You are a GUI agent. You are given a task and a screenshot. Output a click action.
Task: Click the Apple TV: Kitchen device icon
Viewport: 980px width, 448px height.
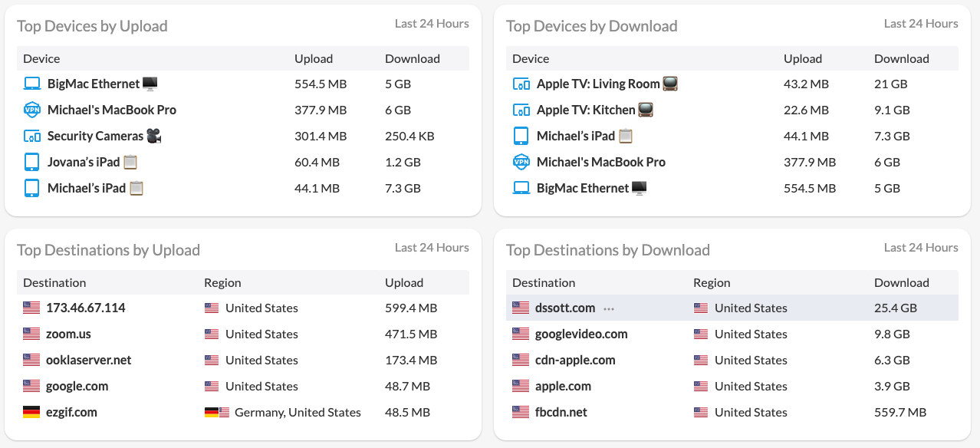click(x=521, y=110)
